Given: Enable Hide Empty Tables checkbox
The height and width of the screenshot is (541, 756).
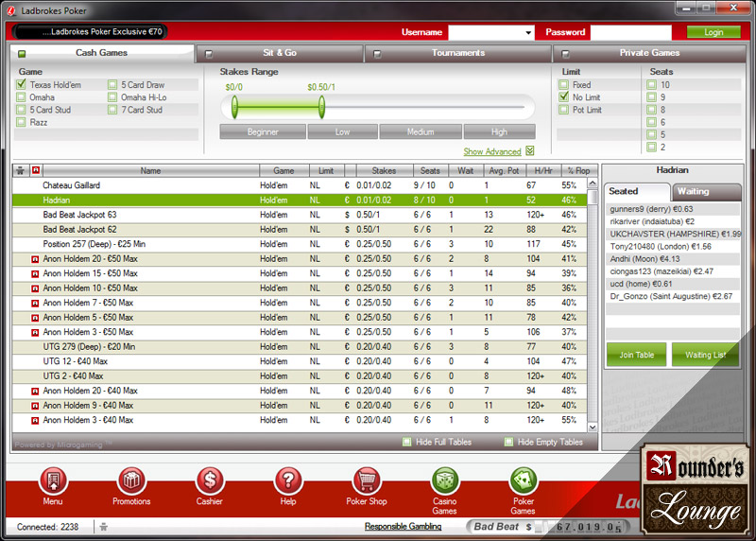Looking at the screenshot, I should 508,442.
